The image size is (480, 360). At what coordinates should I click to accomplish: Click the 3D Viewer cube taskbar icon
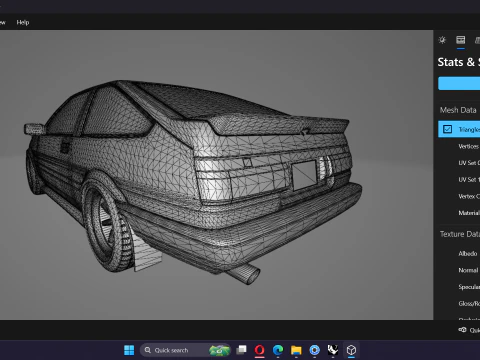point(351,350)
